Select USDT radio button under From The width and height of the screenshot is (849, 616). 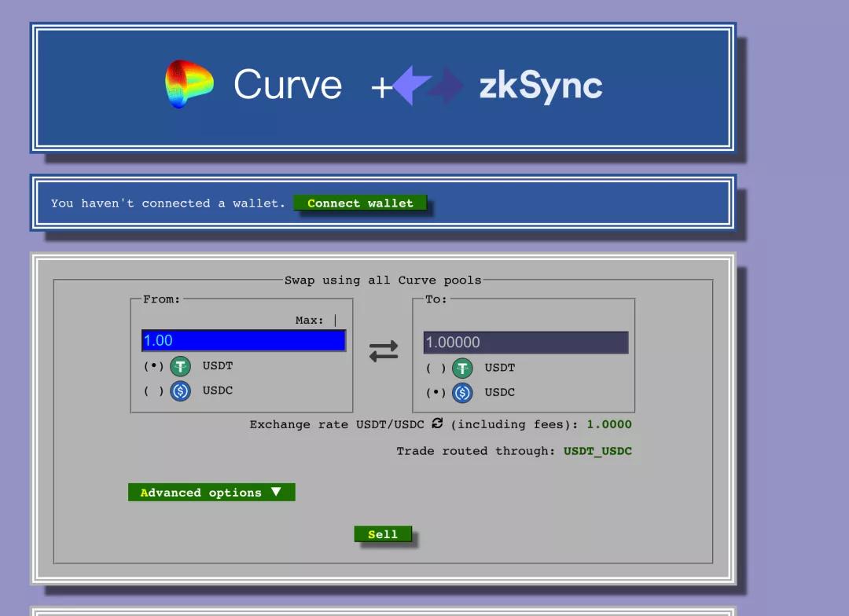[x=153, y=366]
